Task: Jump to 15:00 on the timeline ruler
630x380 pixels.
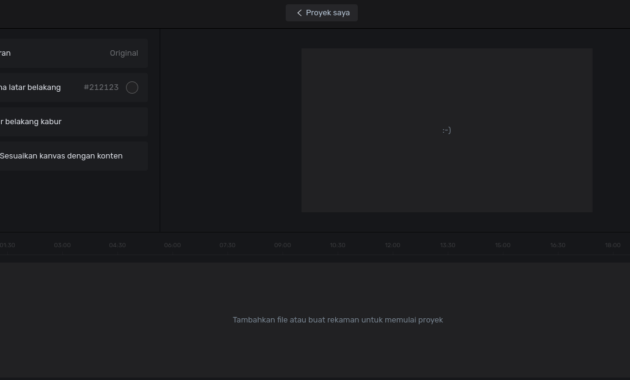Action: [503, 245]
